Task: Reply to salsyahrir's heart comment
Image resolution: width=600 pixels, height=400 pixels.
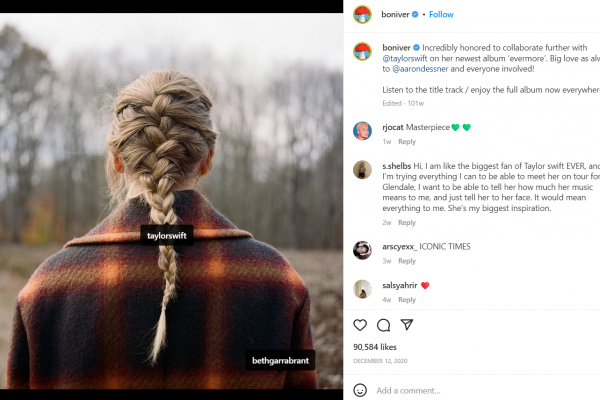Action: [x=407, y=300]
